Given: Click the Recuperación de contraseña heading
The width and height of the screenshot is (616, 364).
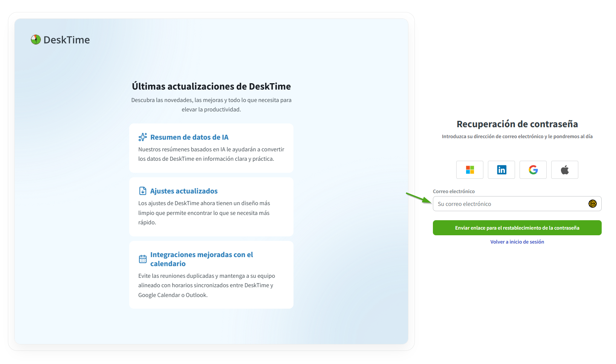Looking at the screenshot, I should point(517,124).
